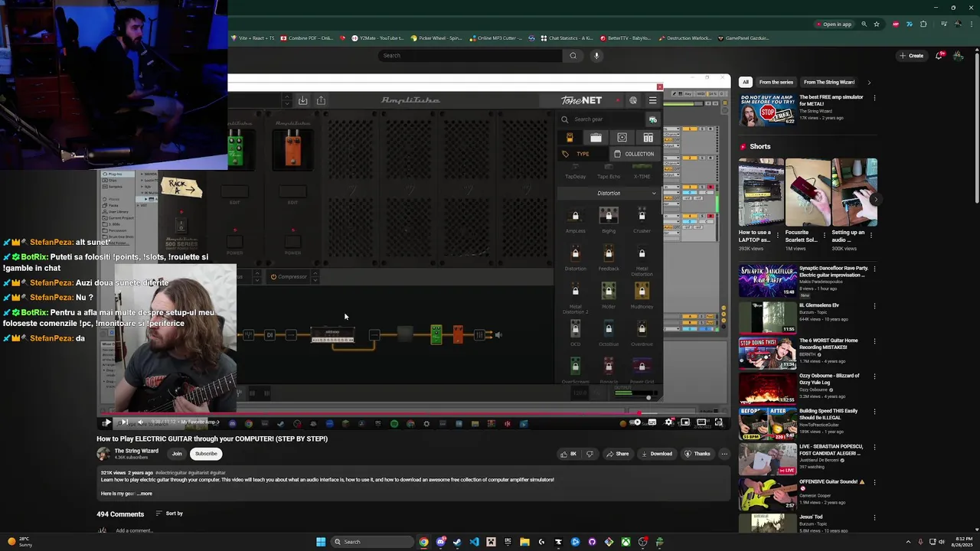980x551 pixels.
Task: Switch video to theater mode
Action: click(701, 422)
